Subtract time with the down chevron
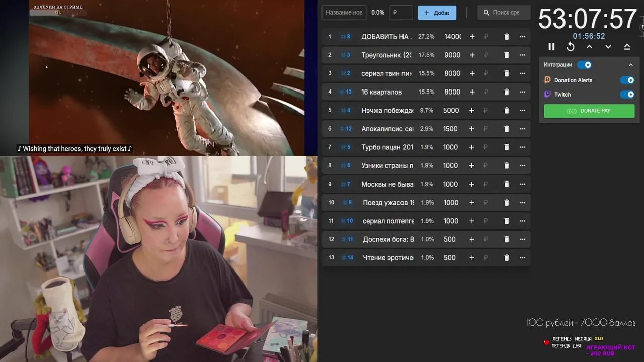 pos(608,47)
